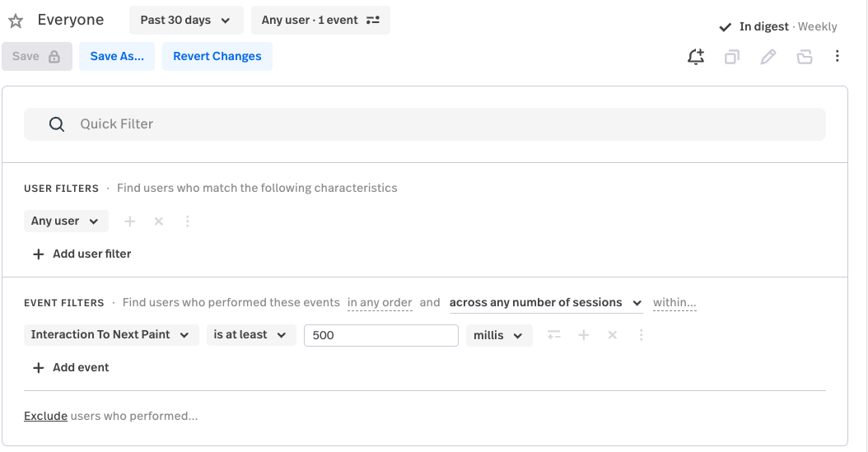Click the add alert bell icon
Screen dimensions: 868x452
point(696,57)
